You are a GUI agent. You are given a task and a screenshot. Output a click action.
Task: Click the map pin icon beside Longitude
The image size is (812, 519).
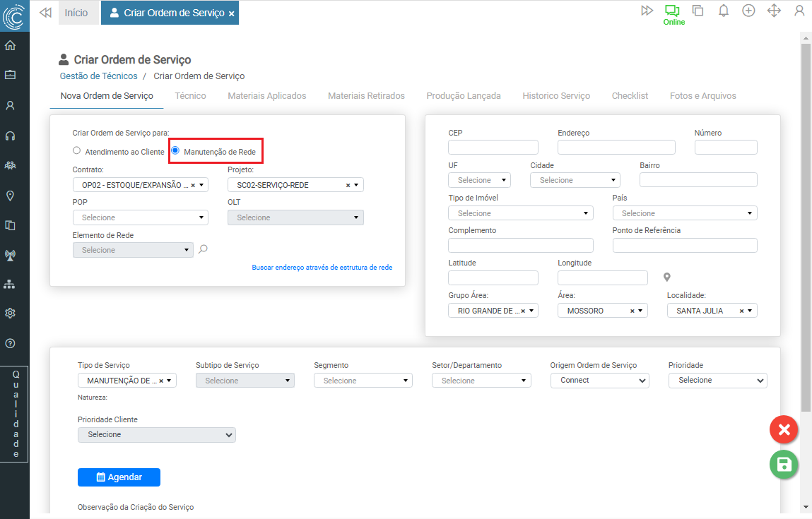pos(666,278)
